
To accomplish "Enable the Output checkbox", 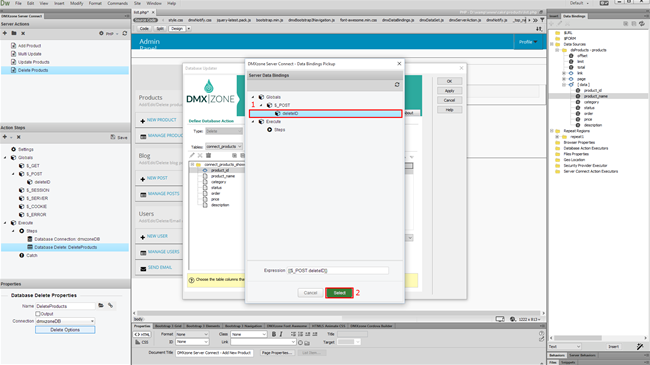I will [38, 314].
